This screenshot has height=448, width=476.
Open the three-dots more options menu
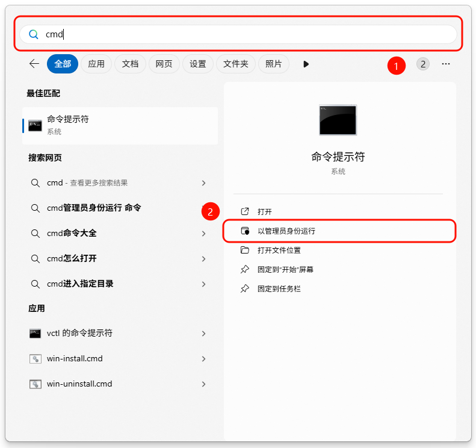coord(446,64)
